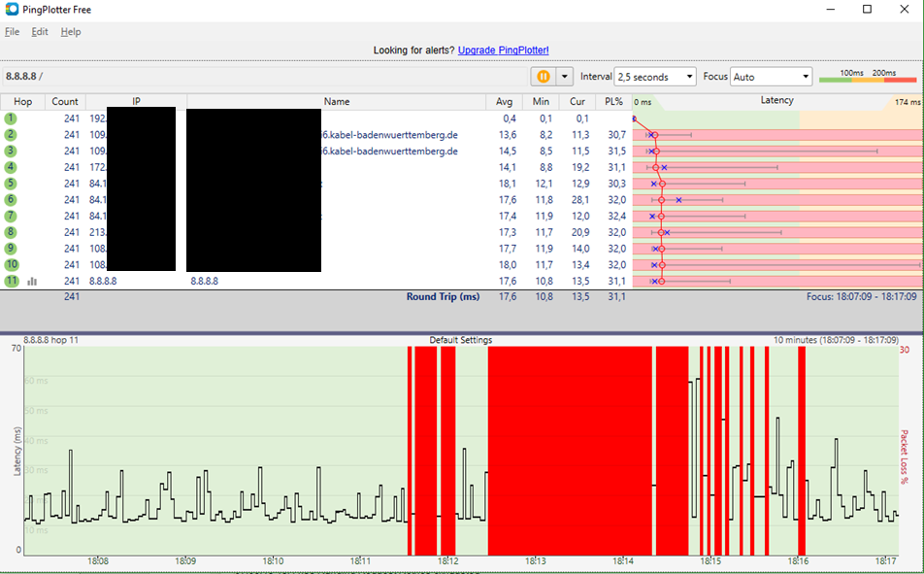Viewport: 924px width, 574px height.
Task: Click the PingPlotter app icon in title bar
Action: point(12,9)
